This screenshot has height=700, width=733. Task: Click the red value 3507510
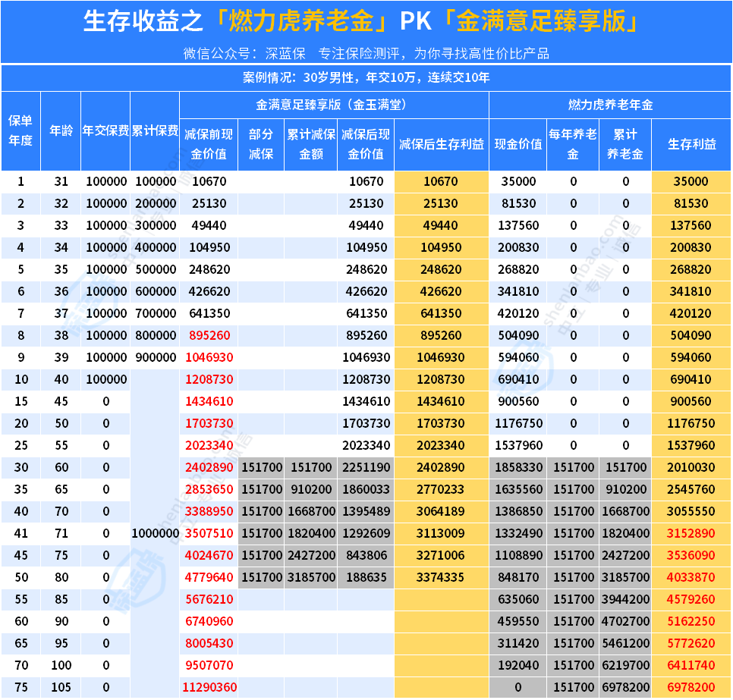click(x=209, y=533)
